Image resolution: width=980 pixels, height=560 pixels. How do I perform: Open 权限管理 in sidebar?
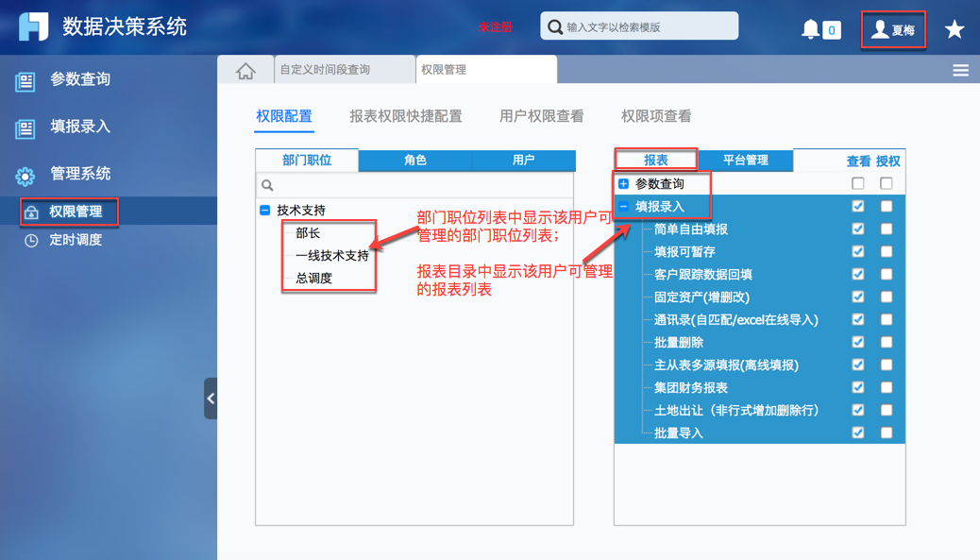pos(75,212)
